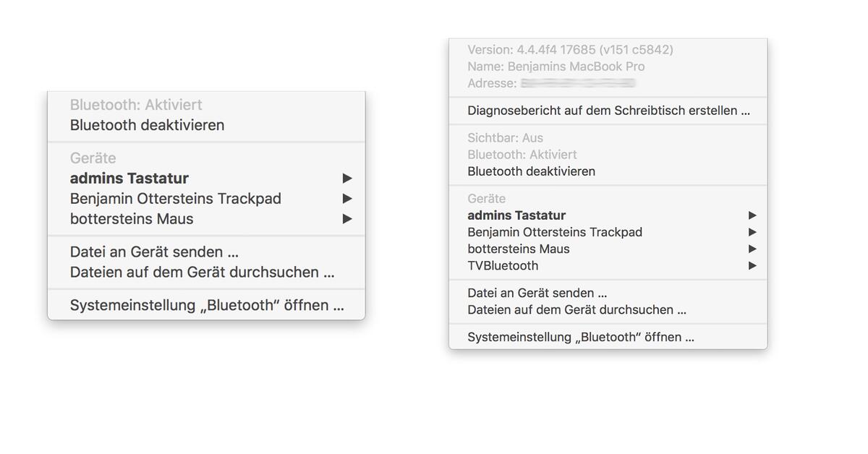This screenshot has height=454, width=868.
Task: Disable Bluetooth via 'Bluetooth deaktivieren' in left menu
Action: point(147,124)
